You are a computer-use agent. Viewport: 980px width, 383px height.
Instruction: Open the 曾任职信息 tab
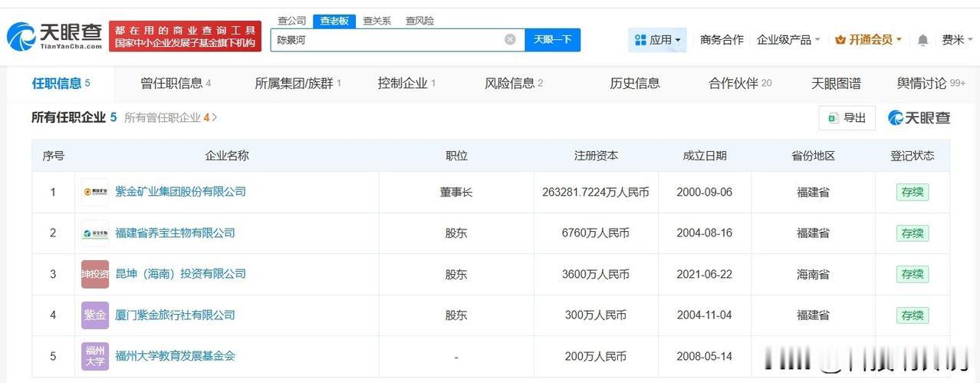point(176,83)
